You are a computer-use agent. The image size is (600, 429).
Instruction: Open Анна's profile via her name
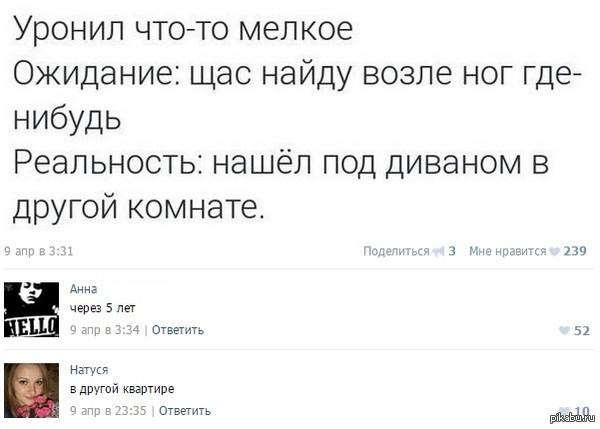[x=83, y=288]
